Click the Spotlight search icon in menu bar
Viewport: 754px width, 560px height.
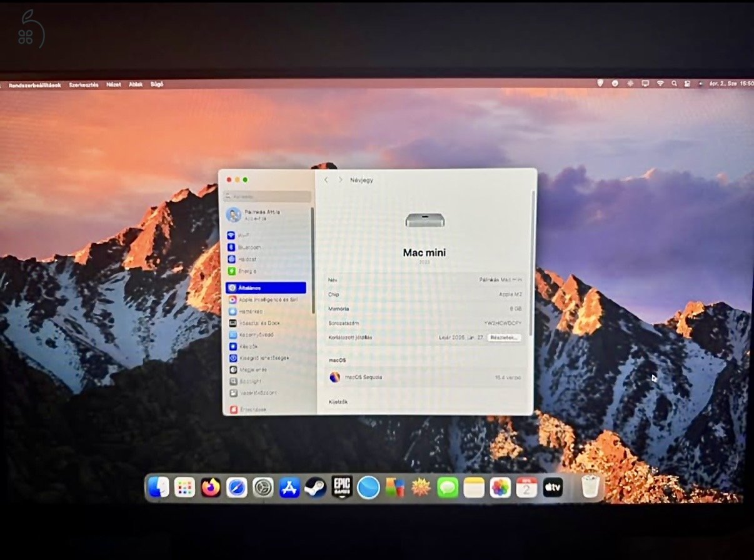point(674,83)
